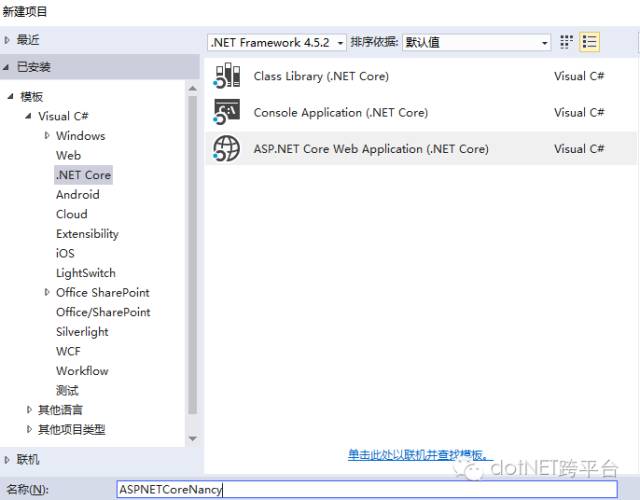Expand the Windows tree node arrow

coord(47,135)
